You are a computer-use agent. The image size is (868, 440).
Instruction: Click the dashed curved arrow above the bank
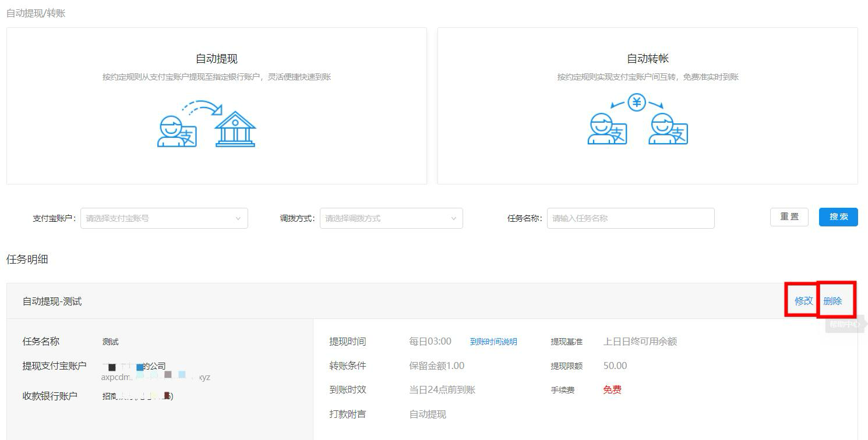pyautogui.click(x=202, y=108)
